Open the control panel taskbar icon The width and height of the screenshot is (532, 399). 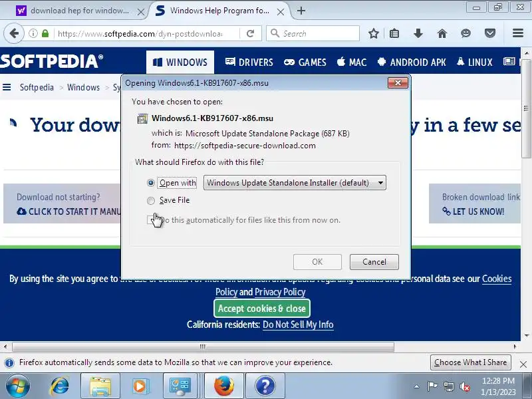pyautogui.click(x=180, y=386)
